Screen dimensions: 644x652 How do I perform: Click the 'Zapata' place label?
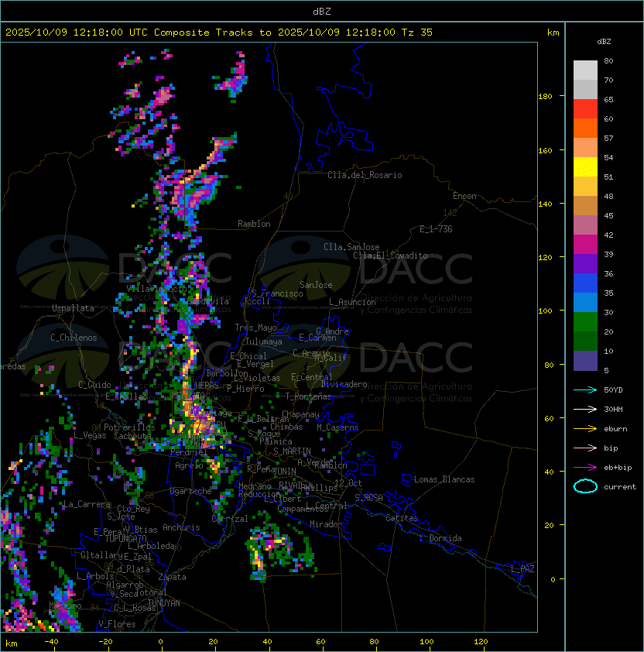tap(172, 577)
